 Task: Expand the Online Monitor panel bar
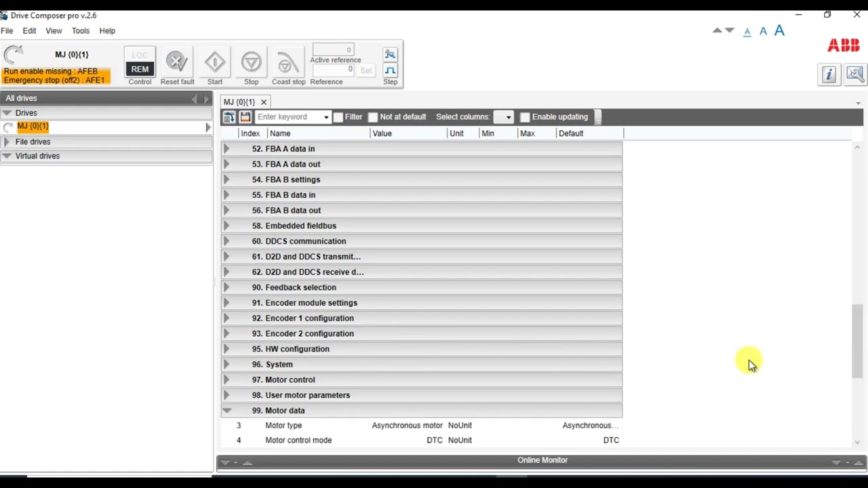(x=542, y=461)
